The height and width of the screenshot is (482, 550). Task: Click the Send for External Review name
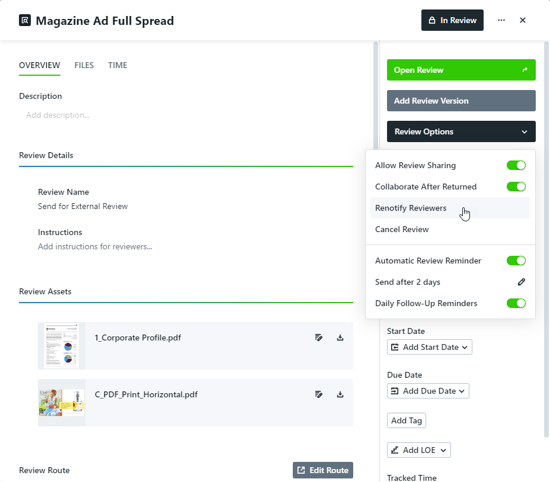click(83, 206)
